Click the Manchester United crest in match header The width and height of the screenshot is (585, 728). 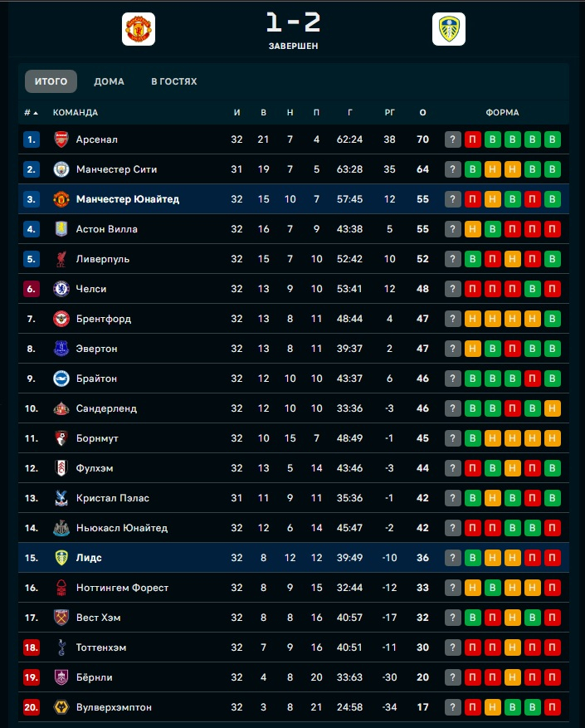(139, 29)
